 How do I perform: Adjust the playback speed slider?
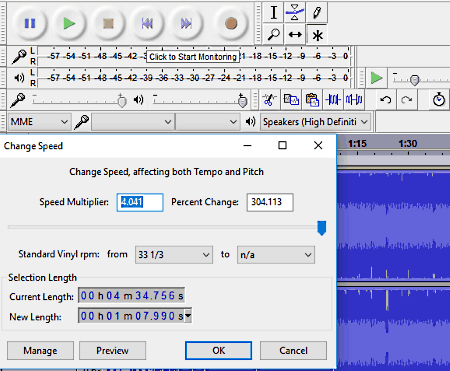point(414,80)
